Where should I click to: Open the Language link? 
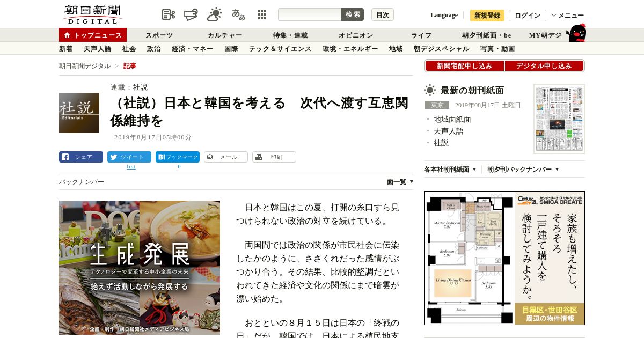click(444, 15)
